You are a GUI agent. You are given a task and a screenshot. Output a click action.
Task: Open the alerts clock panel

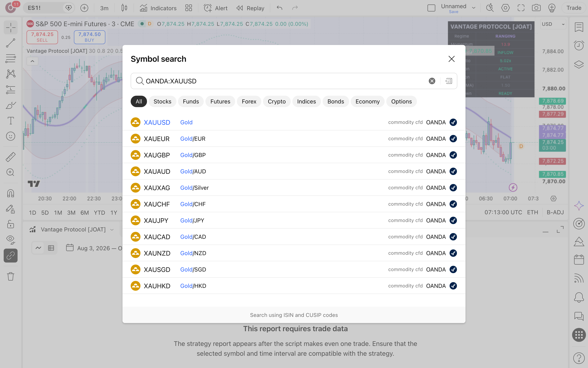579,46
